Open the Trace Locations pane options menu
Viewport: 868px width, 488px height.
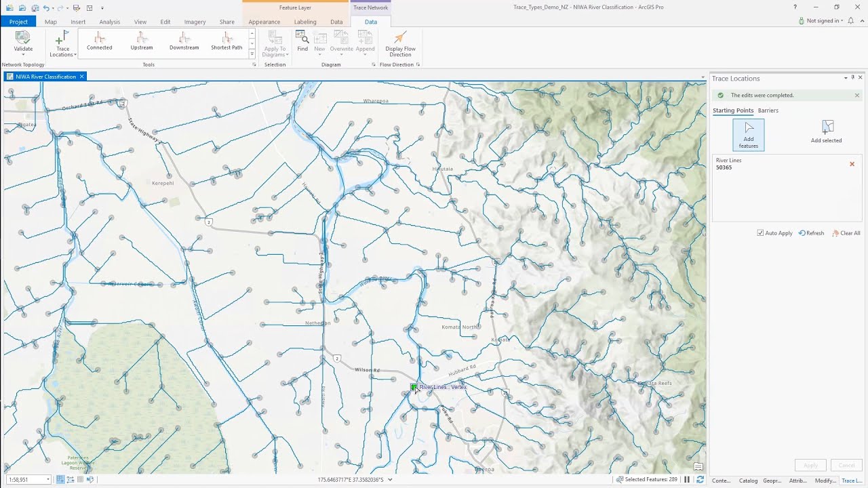pos(846,78)
